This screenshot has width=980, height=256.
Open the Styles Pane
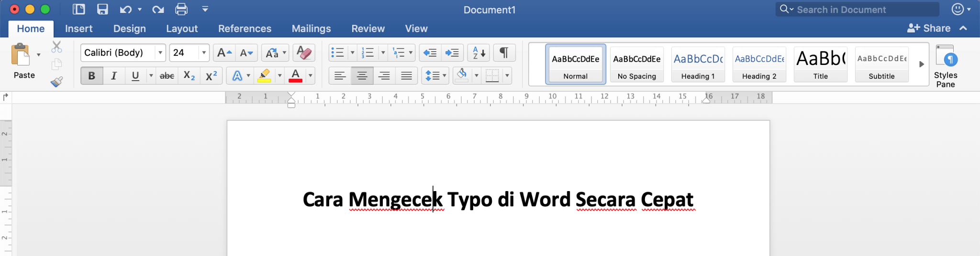946,66
